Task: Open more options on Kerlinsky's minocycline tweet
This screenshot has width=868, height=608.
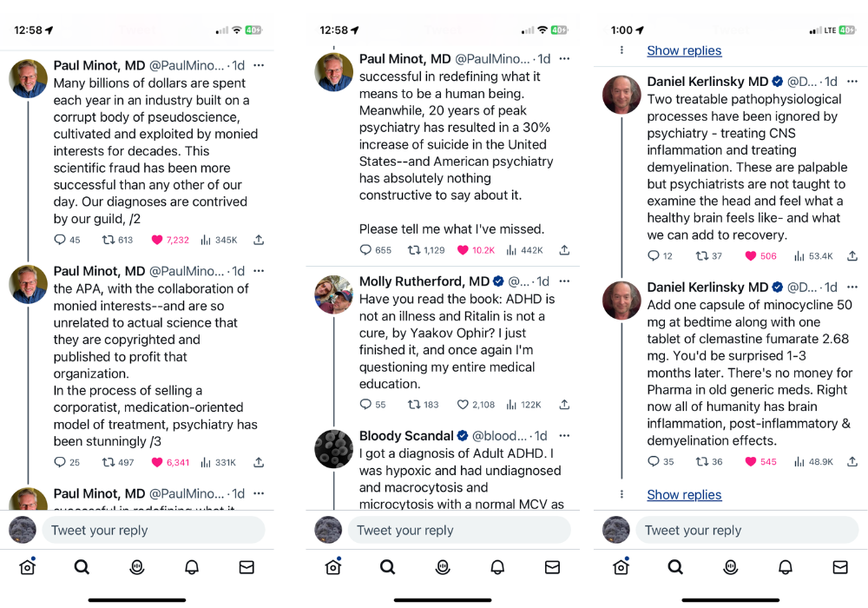Action: [852, 287]
